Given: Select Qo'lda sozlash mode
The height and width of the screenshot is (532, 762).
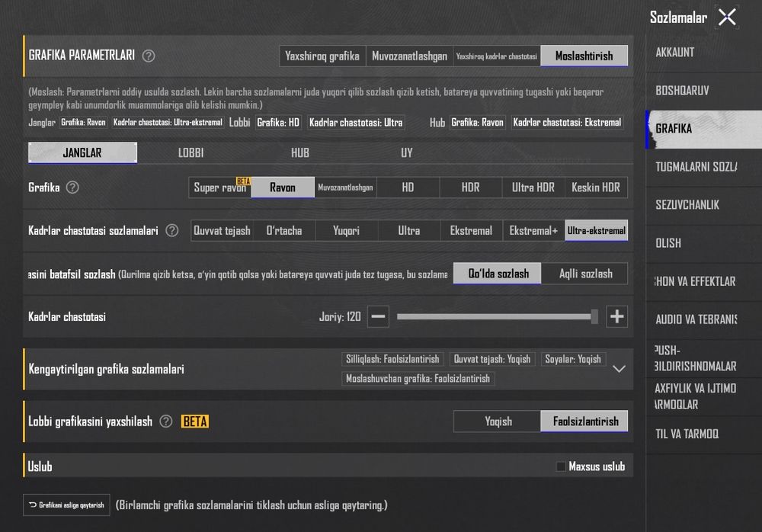Looking at the screenshot, I should 497,274.
